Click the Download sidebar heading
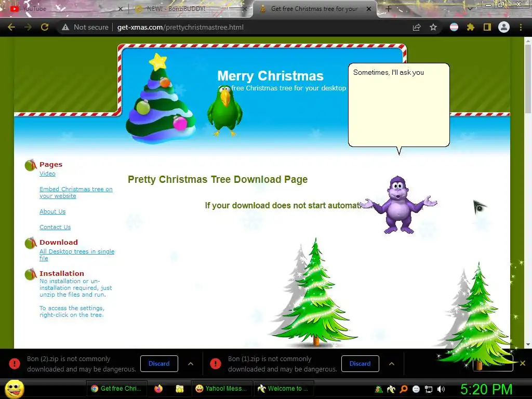The width and height of the screenshot is (532, 399). tap(59, 242)
